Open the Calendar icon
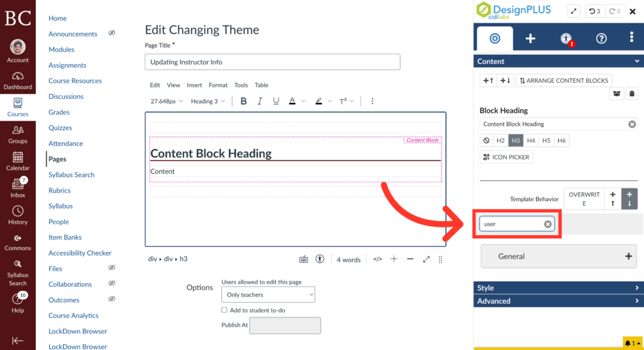Viewport: 644px width, 350px height. tap(18, 157)
